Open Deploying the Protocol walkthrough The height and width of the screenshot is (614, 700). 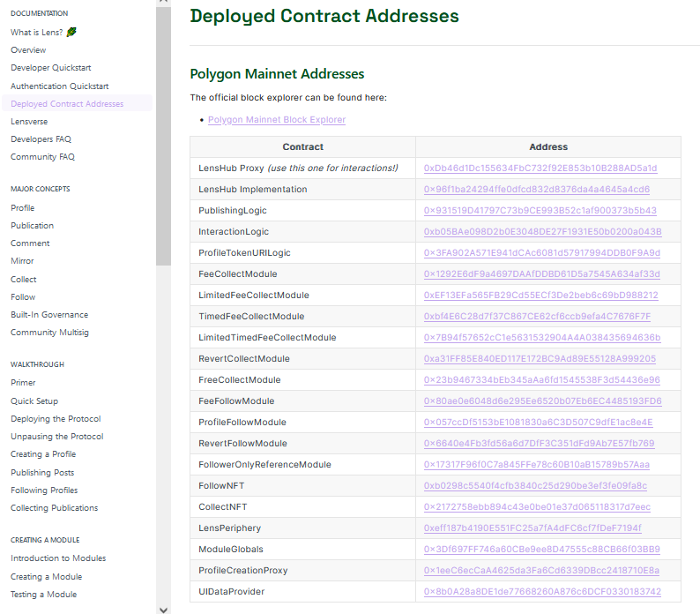pos(56,419)
